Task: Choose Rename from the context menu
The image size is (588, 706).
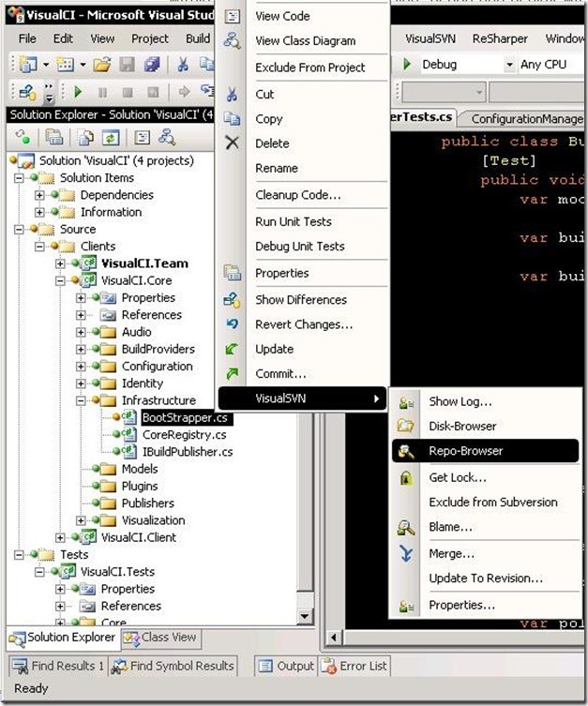Action: (277, 169)
